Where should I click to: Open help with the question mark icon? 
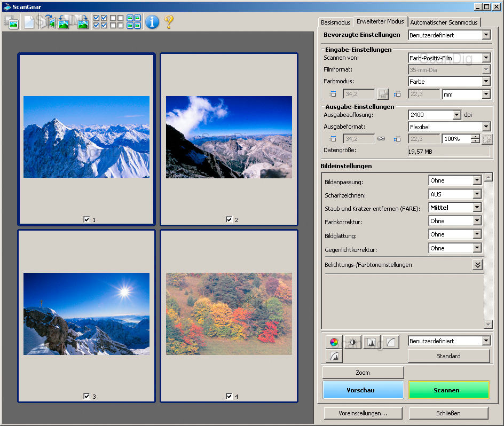point(169,22)
